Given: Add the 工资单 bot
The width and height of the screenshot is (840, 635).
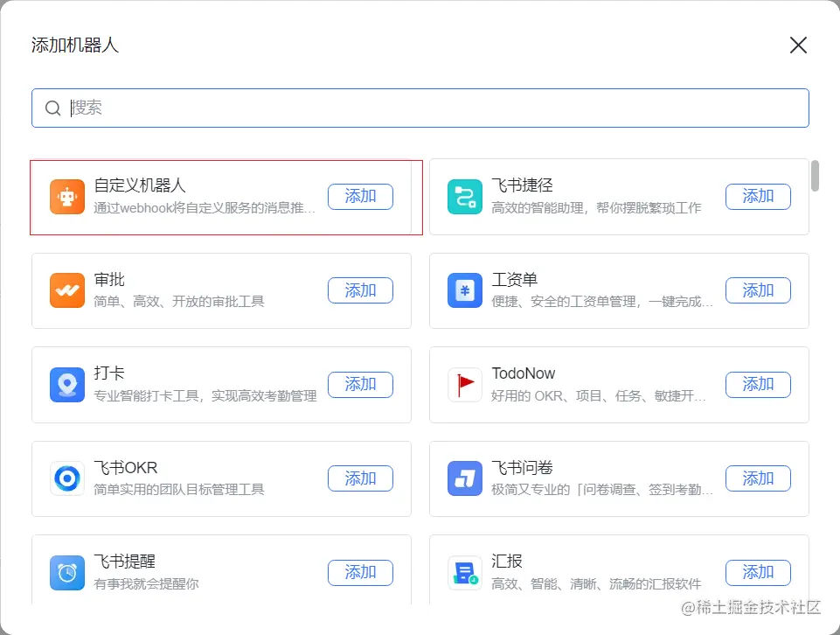Looking at the screenshot, I should click(x=758, y=290).
